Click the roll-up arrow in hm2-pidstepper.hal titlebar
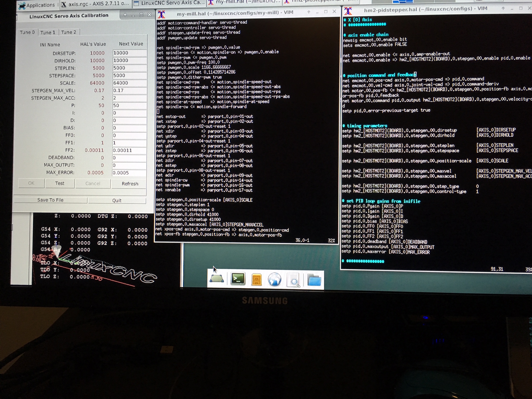Image resolution: width=532 pixels, height=399 pixels. coord(503,8)
